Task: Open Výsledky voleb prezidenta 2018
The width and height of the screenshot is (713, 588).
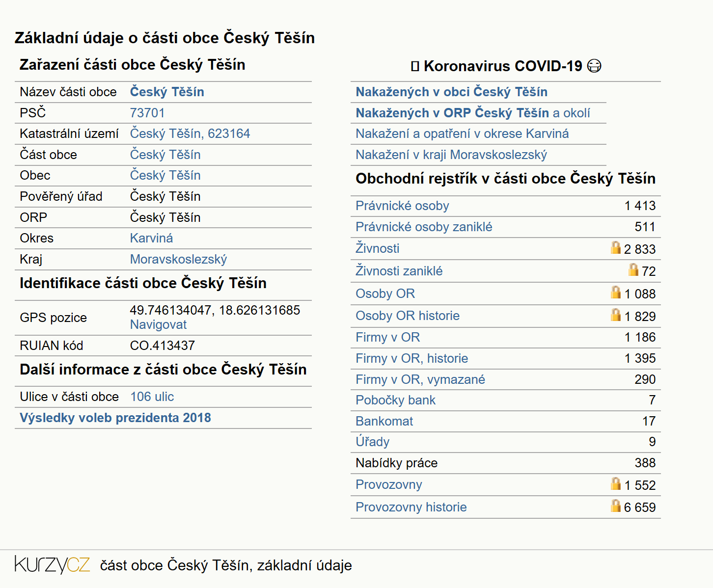Action: pyautogui.click(x=115, y=418)
